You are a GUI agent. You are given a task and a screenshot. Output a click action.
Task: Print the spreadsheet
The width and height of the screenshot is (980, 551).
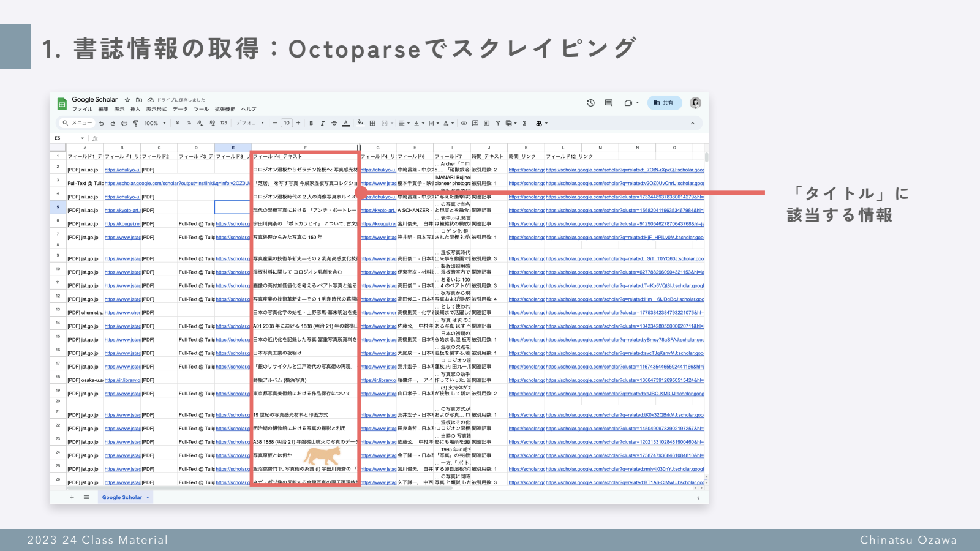(124, 123)
